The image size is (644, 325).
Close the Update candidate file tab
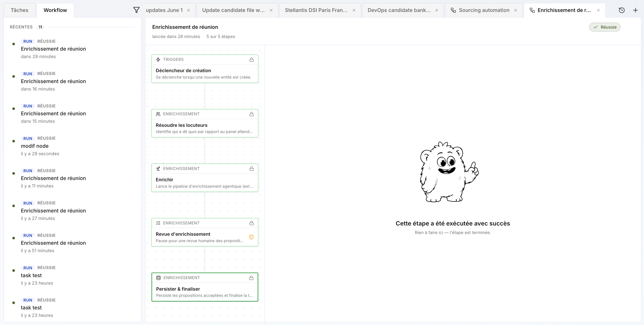[x=271, y=10]
